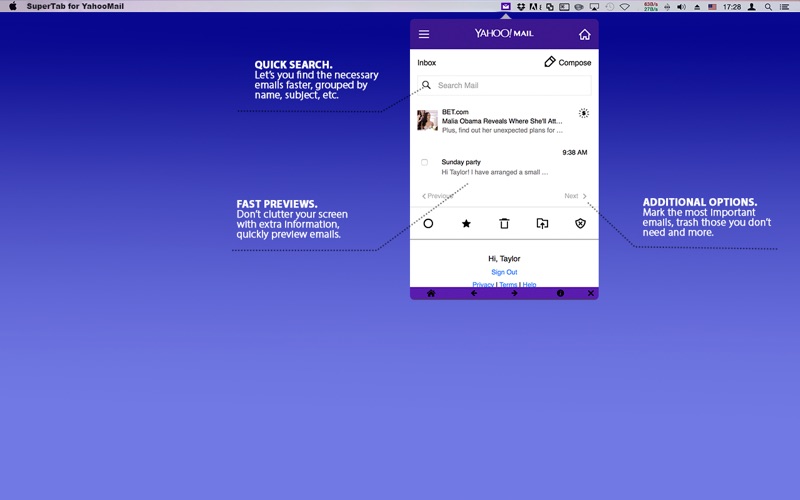Screen dimensions: 800x500
Task: Click the Adobe icon in menu bar
Action: [x=535, y=7]
